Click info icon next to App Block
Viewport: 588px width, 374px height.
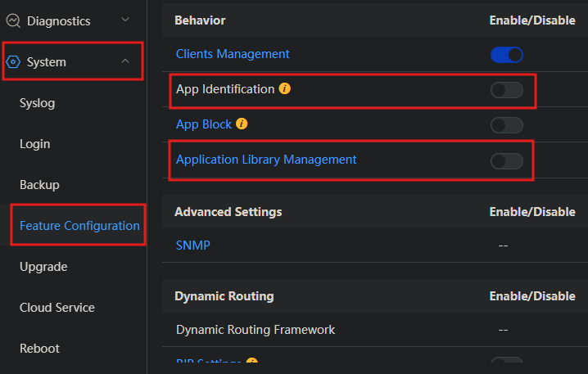[242, 124]
